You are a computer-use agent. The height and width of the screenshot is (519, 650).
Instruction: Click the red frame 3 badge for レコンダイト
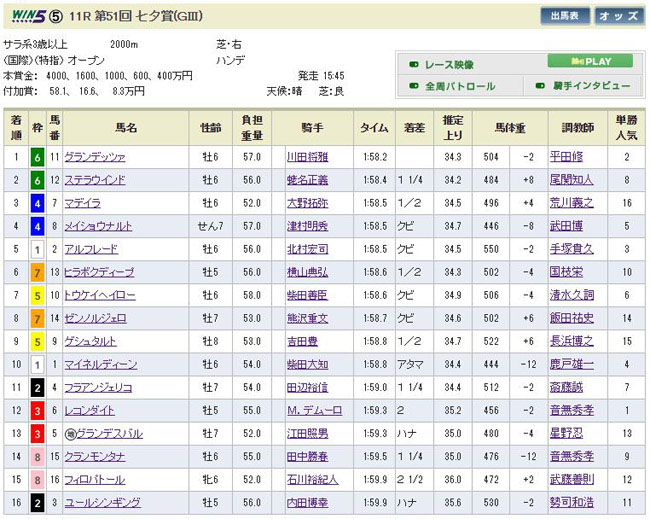38,410
